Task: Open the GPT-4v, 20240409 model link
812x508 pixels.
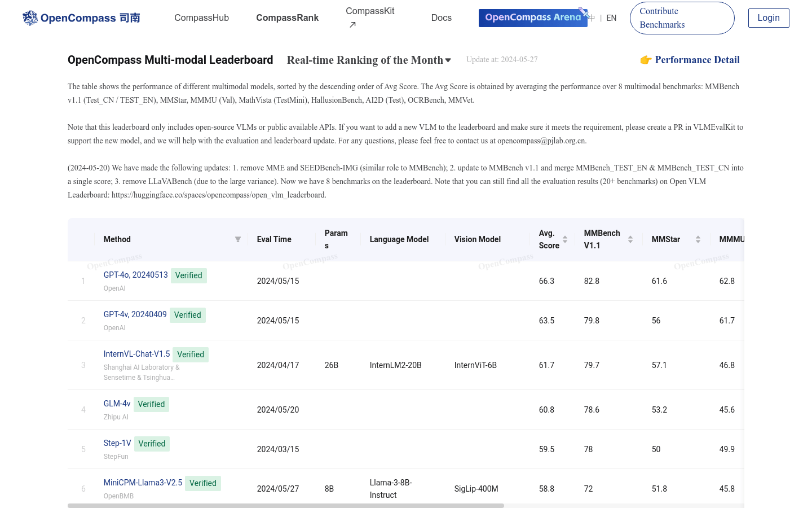Action: 135,314
